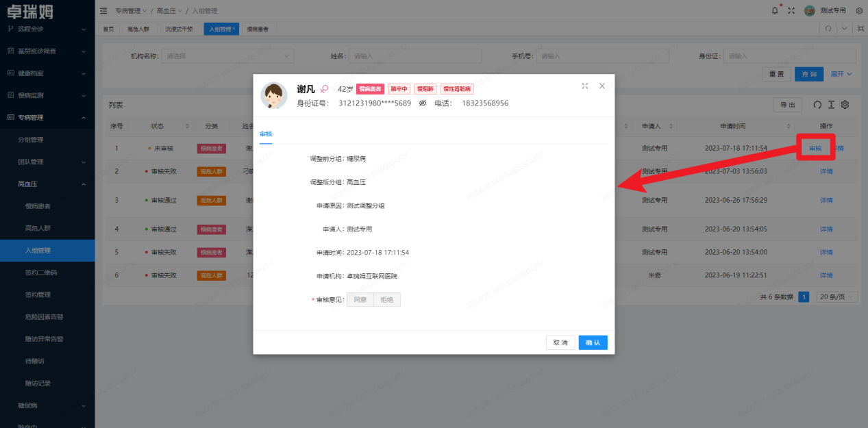This screenshot has height=428, width=868.
Task: Expand the 糖尿病 submenu chevron
Action: coord(84,405)
